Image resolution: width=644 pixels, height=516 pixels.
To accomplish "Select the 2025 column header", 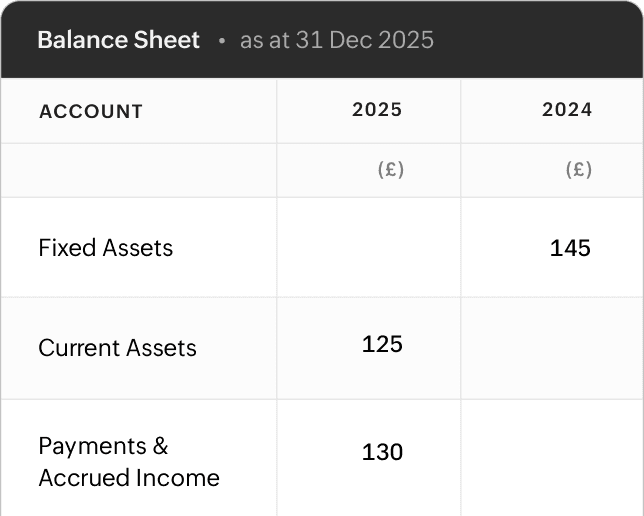I will pos(377,110).
